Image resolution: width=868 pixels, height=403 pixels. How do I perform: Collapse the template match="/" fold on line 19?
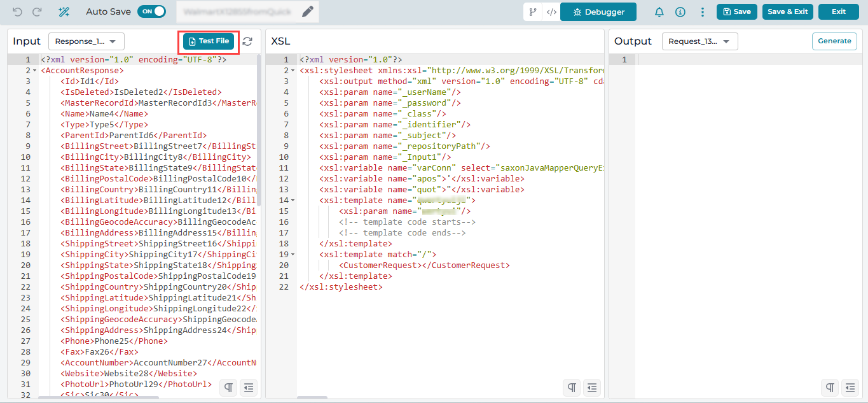293,255
